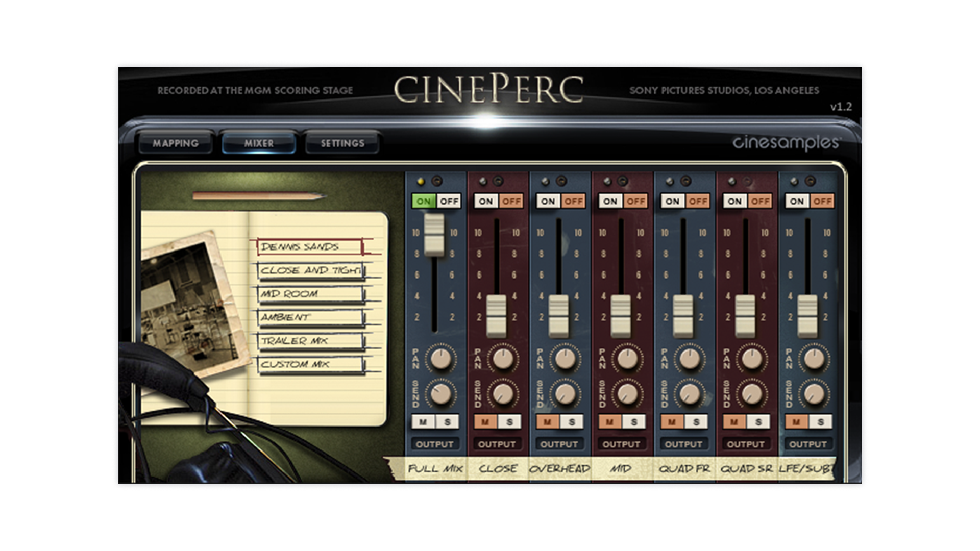Solo the Close mic channel
Image resolution: width=980 pixels, height=551 pixels.
509,422
